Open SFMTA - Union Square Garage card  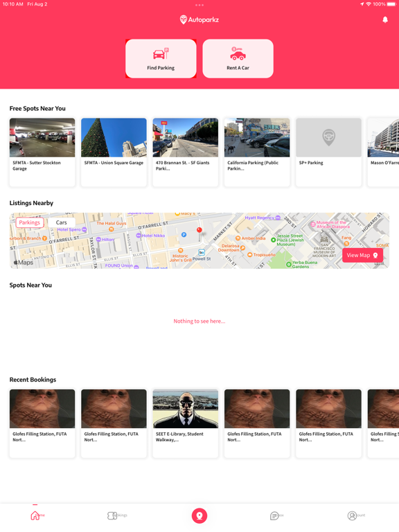[x=114, y=152]
